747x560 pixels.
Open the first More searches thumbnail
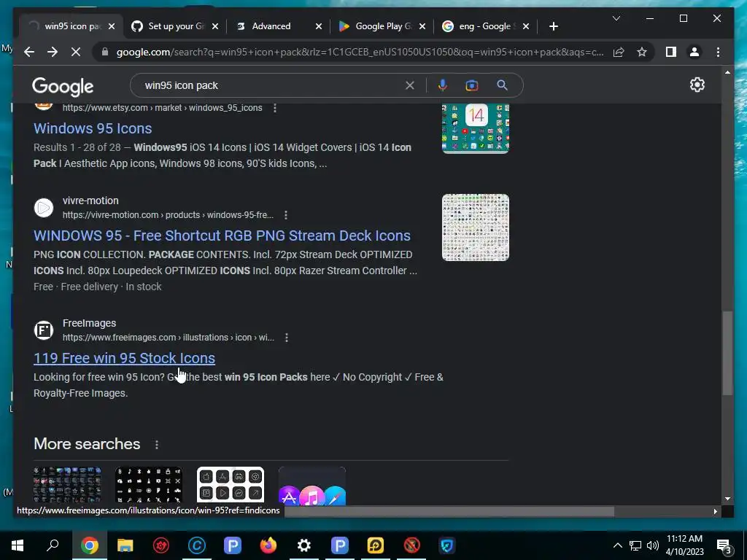click(x=67, y=485)
